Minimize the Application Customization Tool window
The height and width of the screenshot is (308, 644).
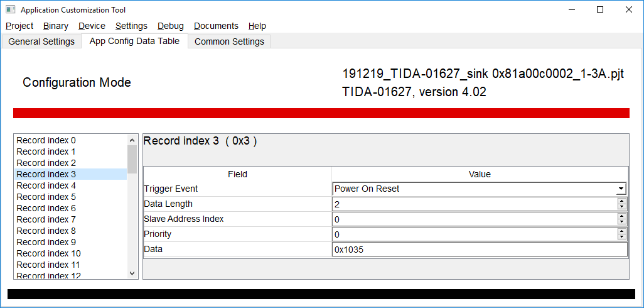[571, 10]
